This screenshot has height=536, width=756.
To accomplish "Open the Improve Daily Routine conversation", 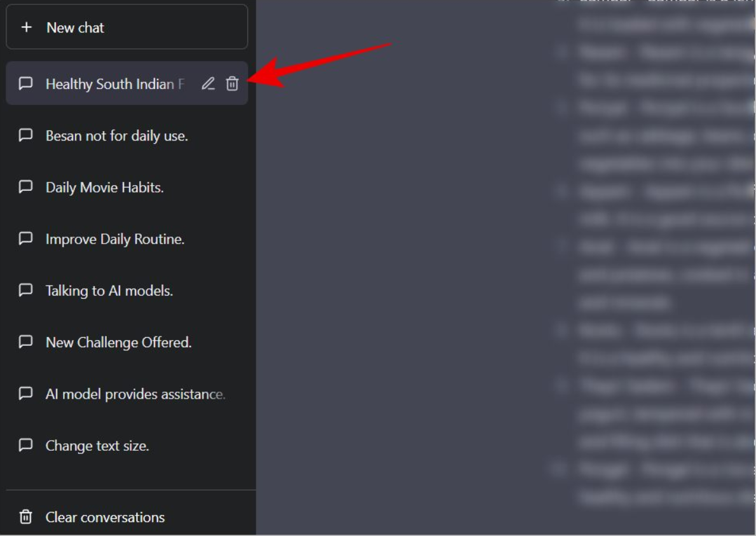I will pos(115,239).
